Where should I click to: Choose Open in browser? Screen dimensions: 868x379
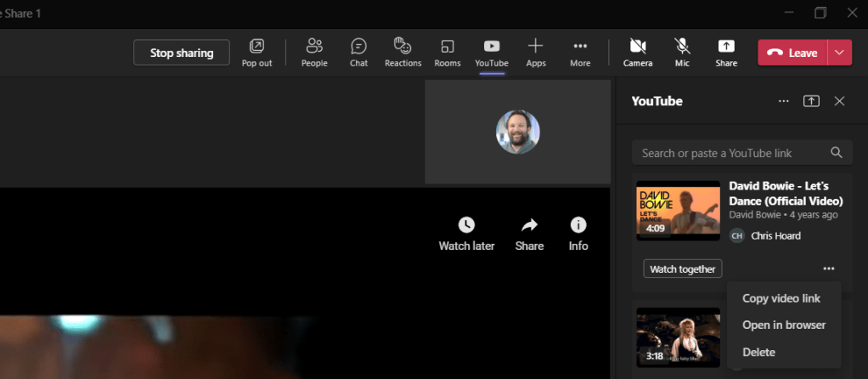click(784, 325)
